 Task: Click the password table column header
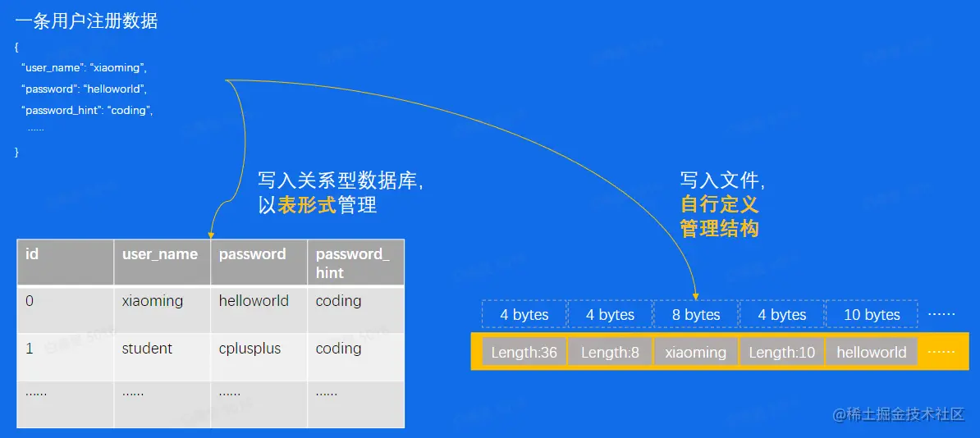(x=259, y=262)
